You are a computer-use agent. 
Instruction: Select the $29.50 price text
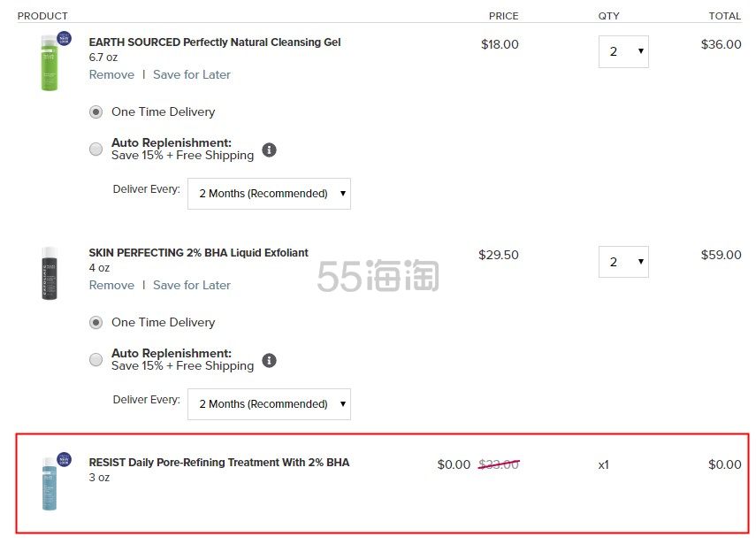tap(498, 255)
